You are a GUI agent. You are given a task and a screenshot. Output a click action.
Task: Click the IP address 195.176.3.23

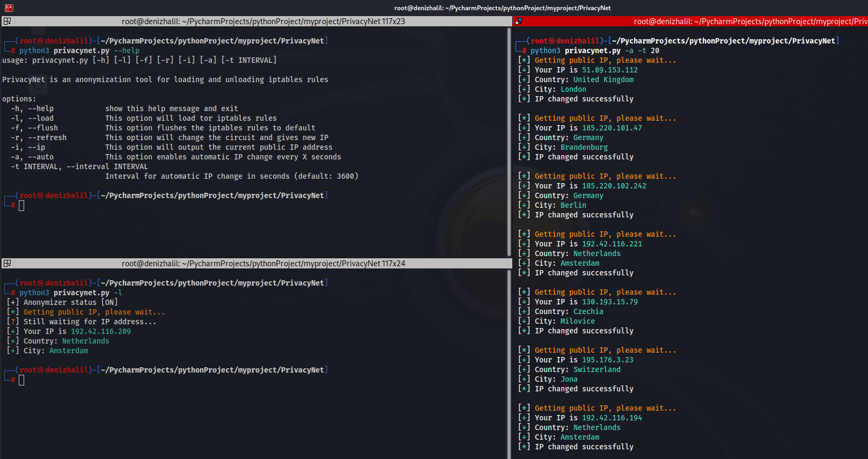point(608,360)
